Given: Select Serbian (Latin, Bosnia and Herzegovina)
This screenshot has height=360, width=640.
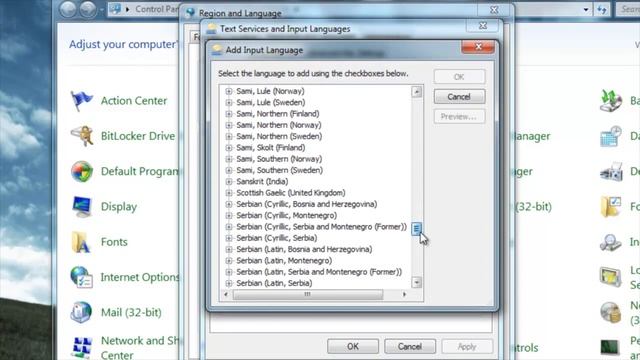Looking at the screenshot, I should click(x=304, y=249).
